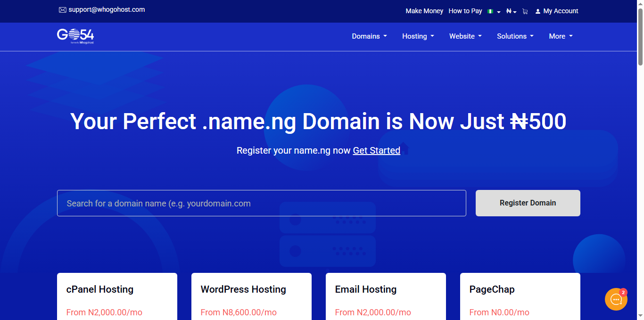Click inside the domain search field
Viewport: 644px width, 320px height.
[x=261, y=203]
